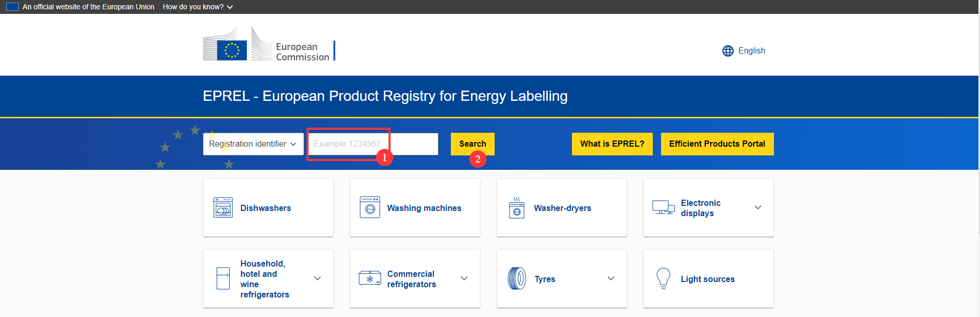The height and width of the screenshot is (317, 980).
Task: Click the 'What is EPREL?' button
Action: [612, 144]
